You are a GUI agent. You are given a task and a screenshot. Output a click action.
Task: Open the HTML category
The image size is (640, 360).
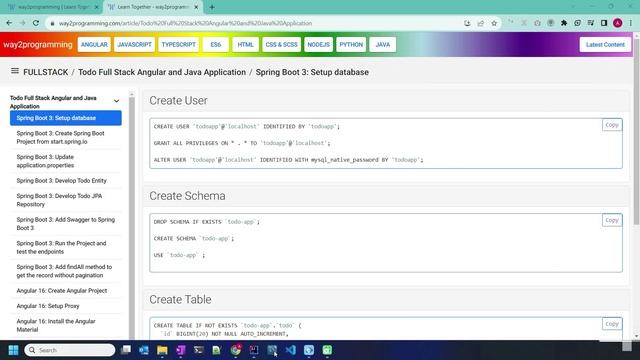click(246, 44)
